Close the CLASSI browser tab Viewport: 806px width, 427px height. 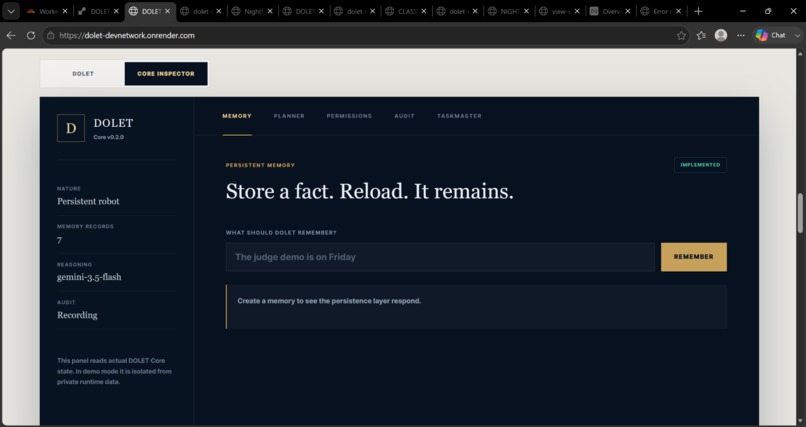pos(424,11)
